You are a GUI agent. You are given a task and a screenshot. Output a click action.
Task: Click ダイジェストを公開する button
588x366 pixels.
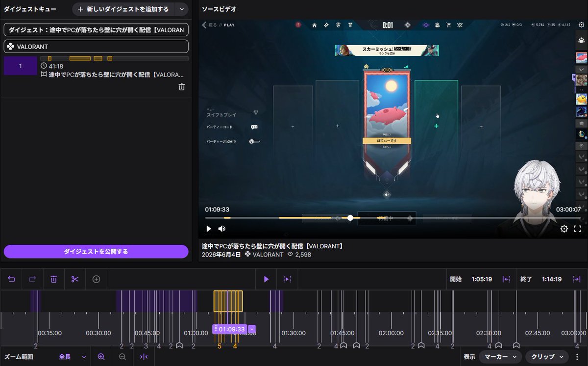pyautogui.click(x=96, y=252)
